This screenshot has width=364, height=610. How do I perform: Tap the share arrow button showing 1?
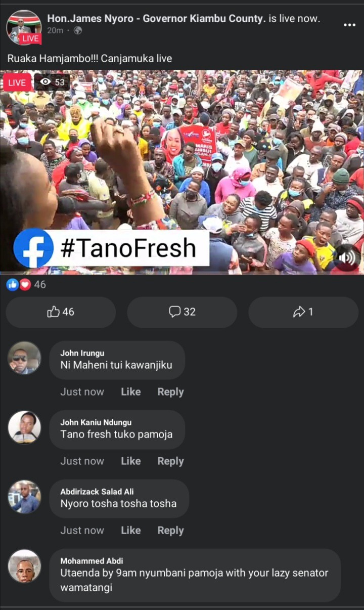303,312
